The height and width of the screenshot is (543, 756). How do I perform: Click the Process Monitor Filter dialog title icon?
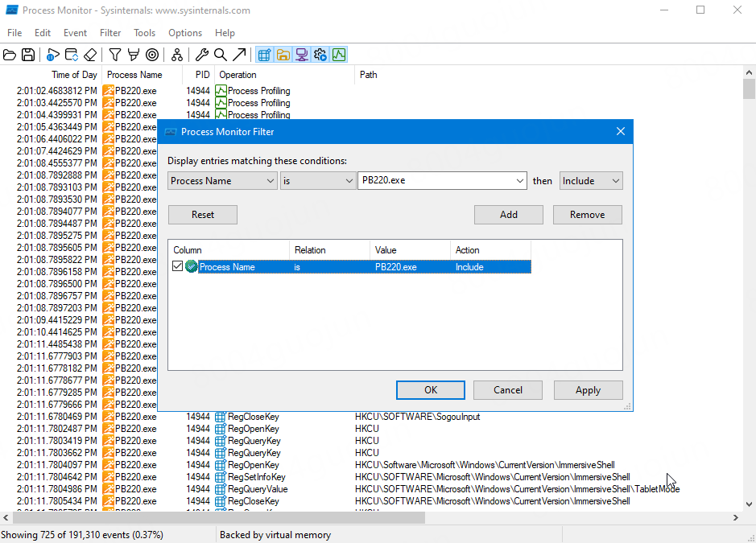[170, 132]
